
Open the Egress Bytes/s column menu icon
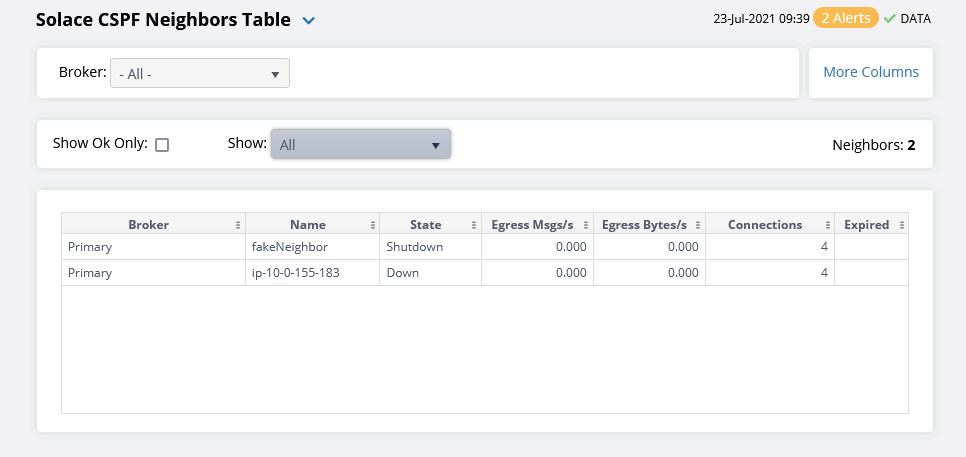coord(699,225)
